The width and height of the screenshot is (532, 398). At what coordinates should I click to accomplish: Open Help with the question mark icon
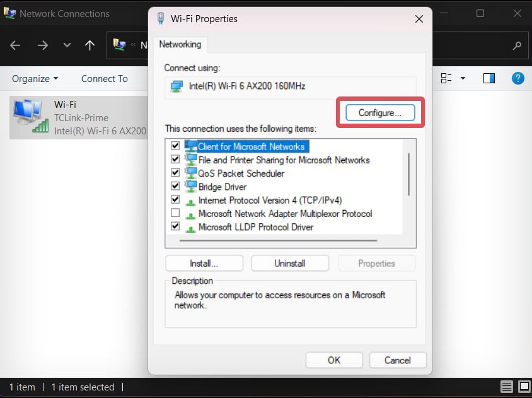click(518, 78)
